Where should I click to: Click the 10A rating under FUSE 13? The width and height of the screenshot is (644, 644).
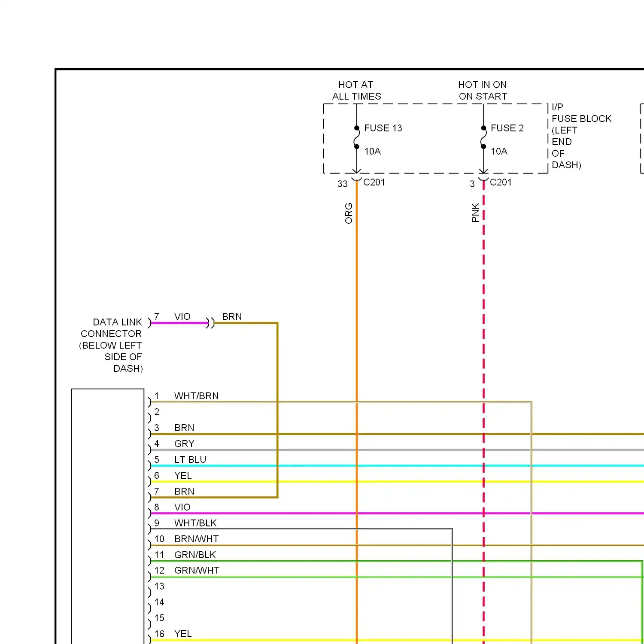coord(372,151)
